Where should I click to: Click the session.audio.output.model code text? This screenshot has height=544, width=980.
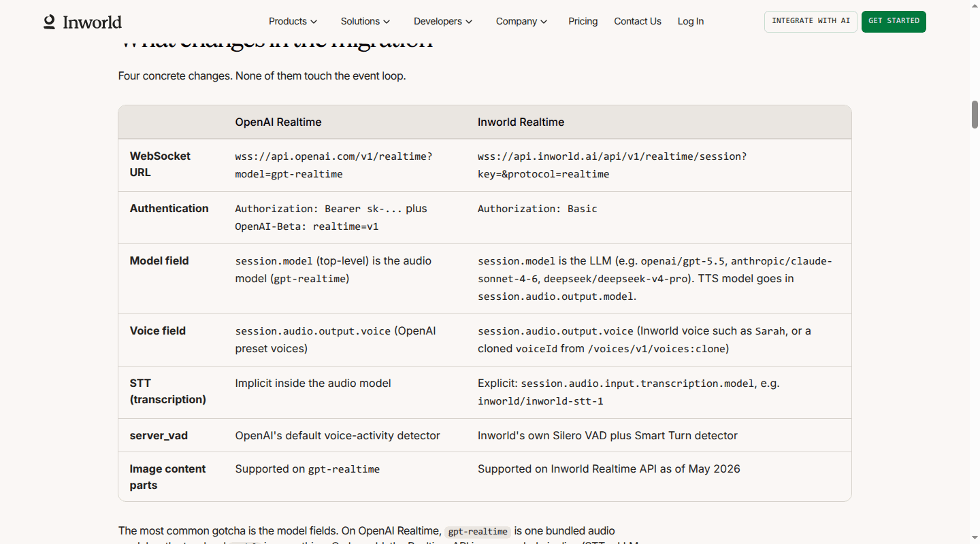[x=555, y=296]
